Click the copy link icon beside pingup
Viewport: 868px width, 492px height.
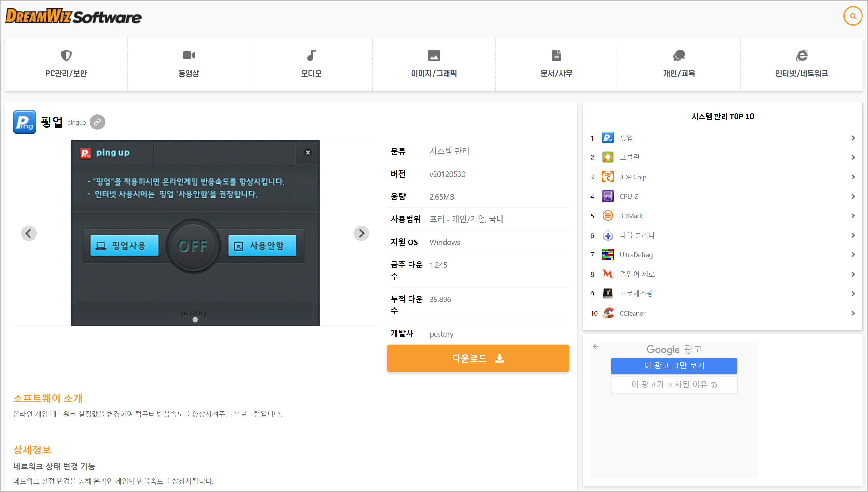tap(97, 122)
